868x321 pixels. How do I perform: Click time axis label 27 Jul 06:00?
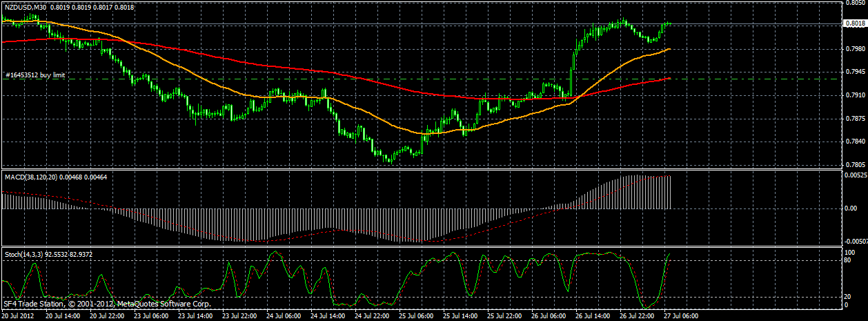[x=680, y=316]
